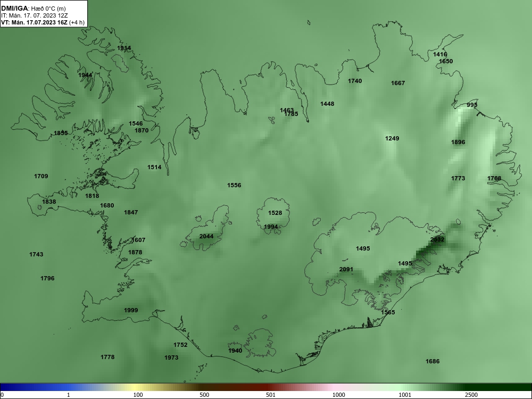Select the 1768 value in the east fjords
This screenshot has width=532, height=399.
[494, 178]
